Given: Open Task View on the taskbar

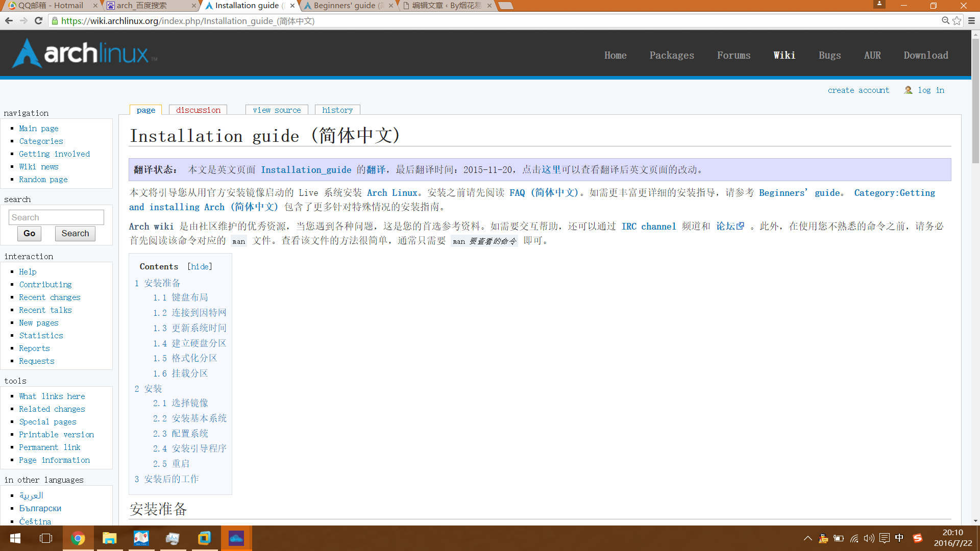Looking at the screenshot, I should tap(46, 538).
